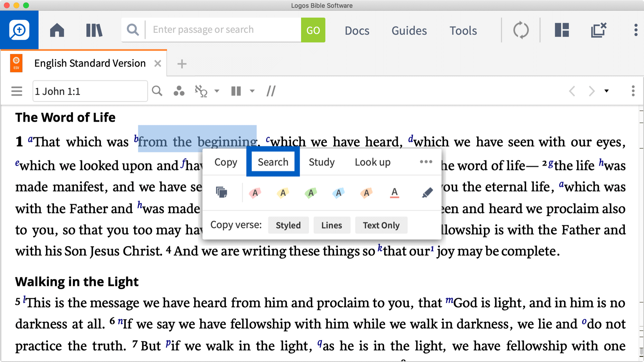Apply the yellow highlight style
Image resolution: width=644 pixels, height=362 pixels.
pos(283,193)
